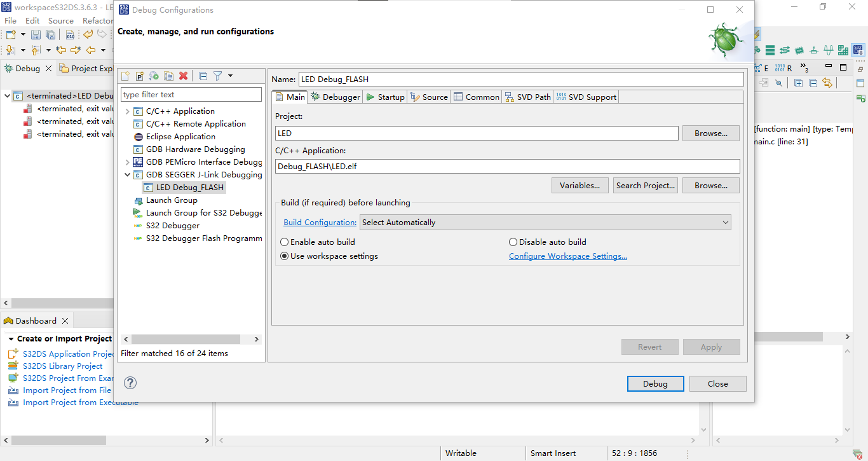Select S32 Debugger Flash Programmer item

[x=198, y=238]
